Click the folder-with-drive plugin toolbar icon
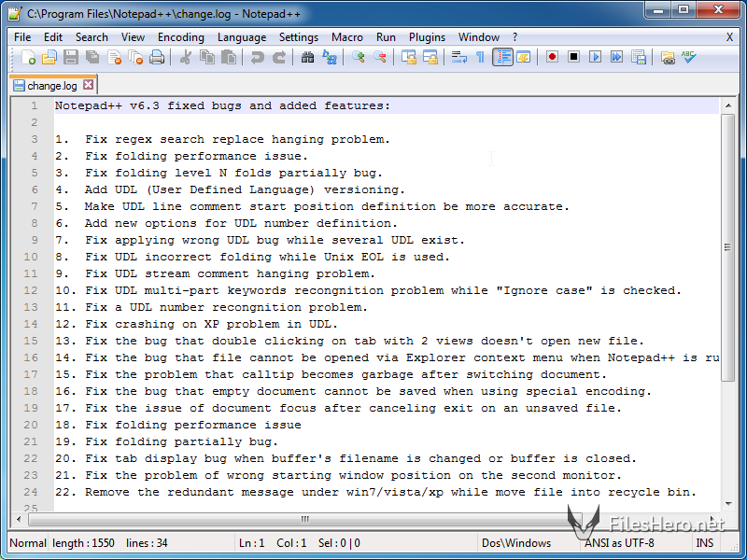The width and height of the screenshot is (747, 560). [x=668, y=58]
